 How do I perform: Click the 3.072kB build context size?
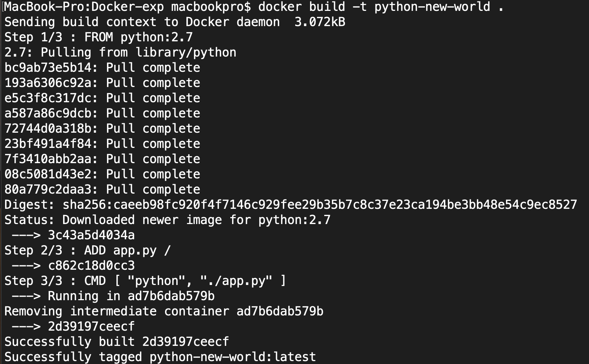[x=320, y=22]
